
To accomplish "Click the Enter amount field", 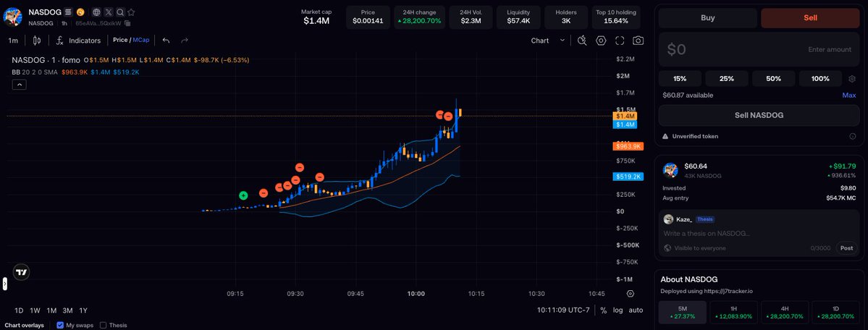I will [759, 50].
